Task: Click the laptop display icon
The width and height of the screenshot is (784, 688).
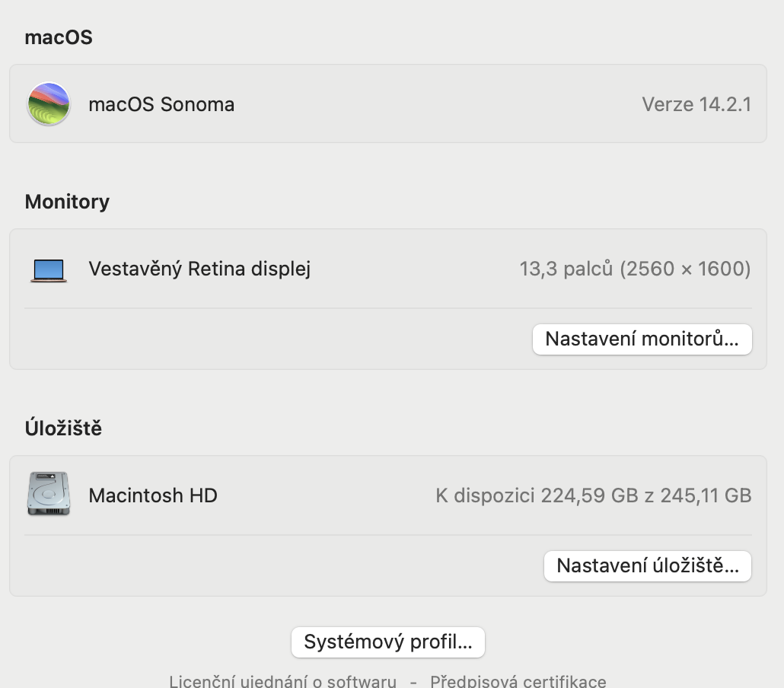Action: (49, 269)
